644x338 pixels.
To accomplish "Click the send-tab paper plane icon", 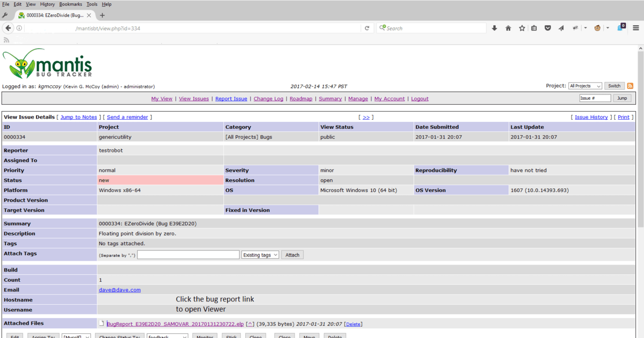I will point(561,27).
